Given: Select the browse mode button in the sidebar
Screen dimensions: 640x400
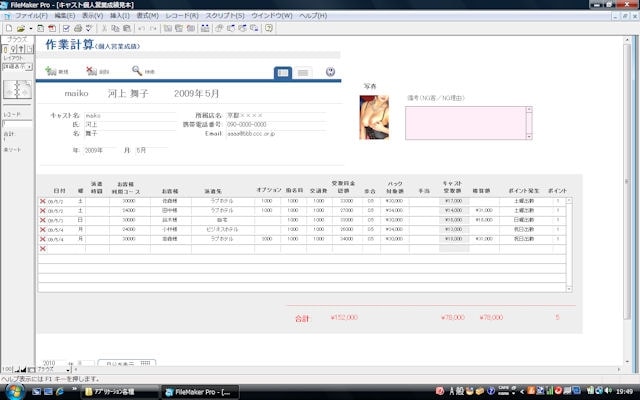Looking at the screenshot, I should coord(7,49).
